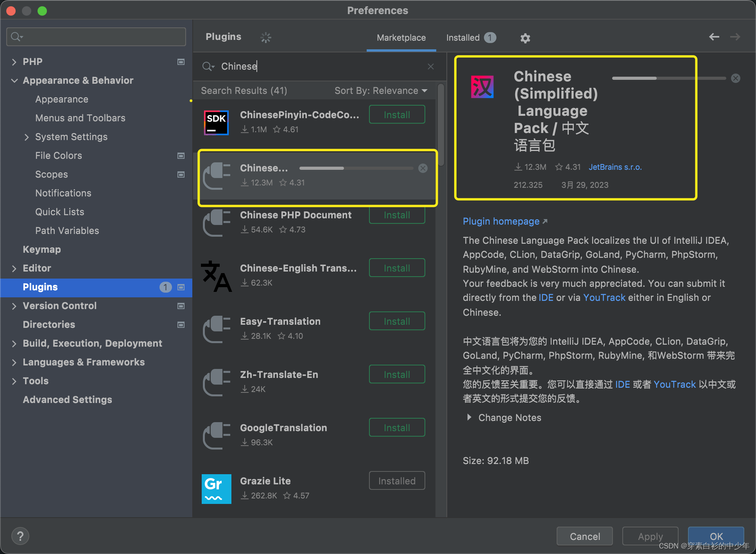Click the GoogleTranslation plugin icon
The height and width of the screenshot is (554, 756).
click(216, 435)
